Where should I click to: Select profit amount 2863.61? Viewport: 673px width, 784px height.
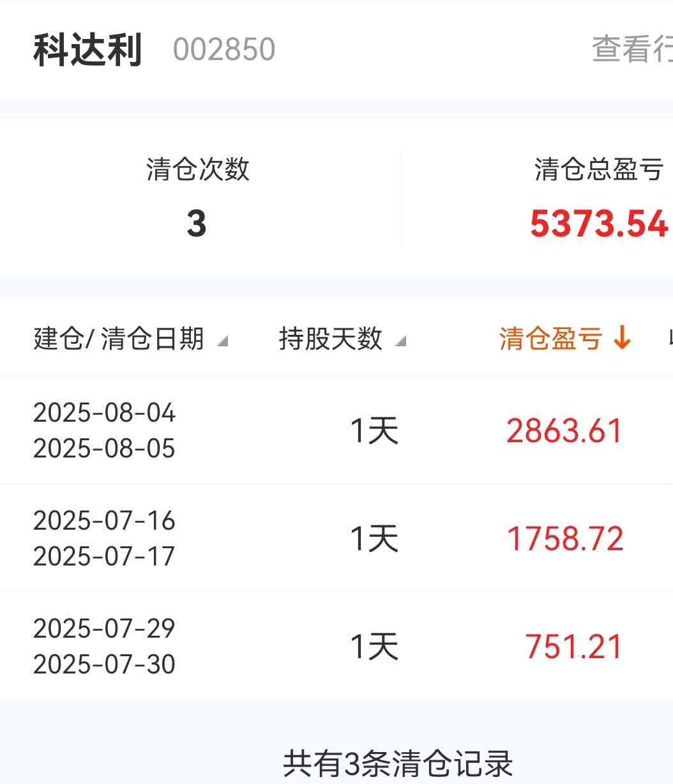click(564, 431)
